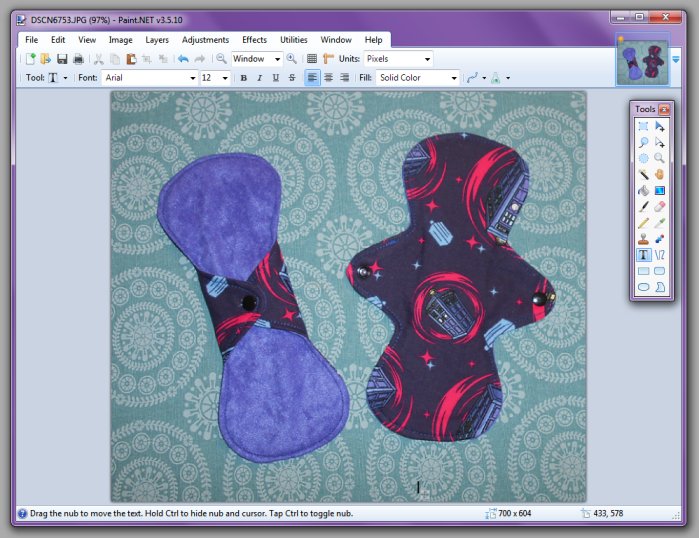Image resolution: width=699 pixels, height=538 pixels.
Task: Select the Gradient tool
Action: 660,191
